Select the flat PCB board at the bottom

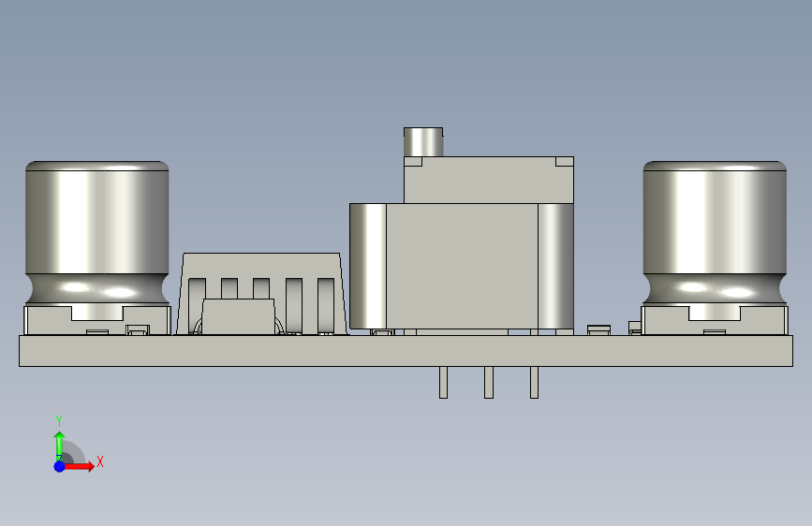406,351
